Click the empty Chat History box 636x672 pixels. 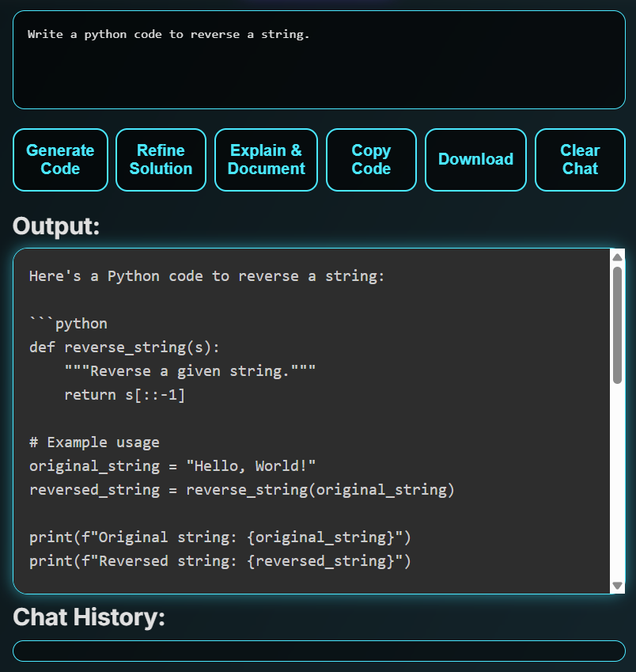click(x=319, y=651)
